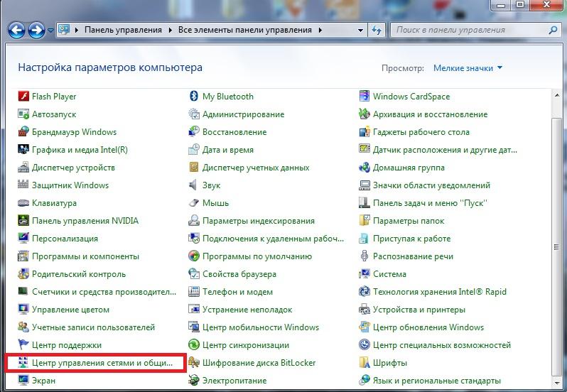The width and height of the screenshot is (567, 392).
Task: Click the Windows CardSpace icon
Action: coord(364,97)
